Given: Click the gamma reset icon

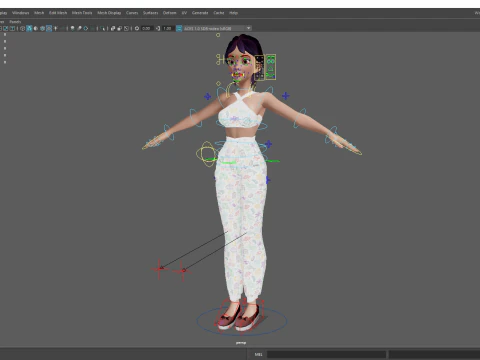Looking at the screenshot, I should coord(158,28).
